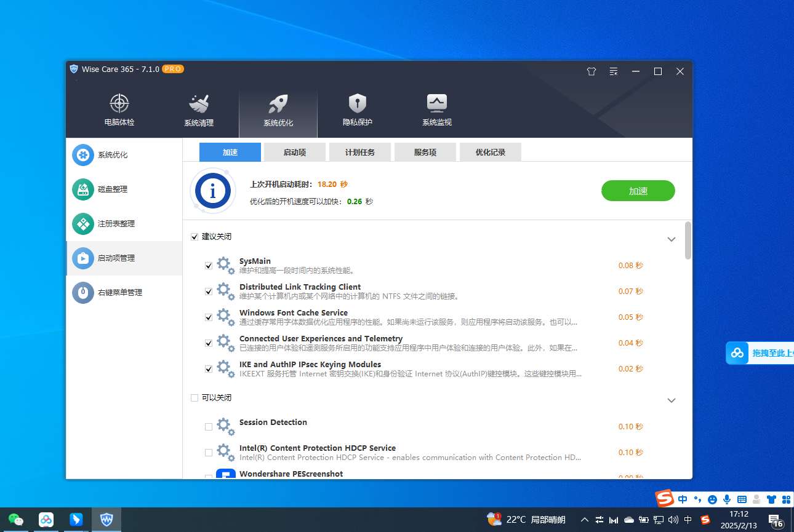Open the 隐私保护 module
The width and height of the screenshot is (794, 532).
(358, 110)
